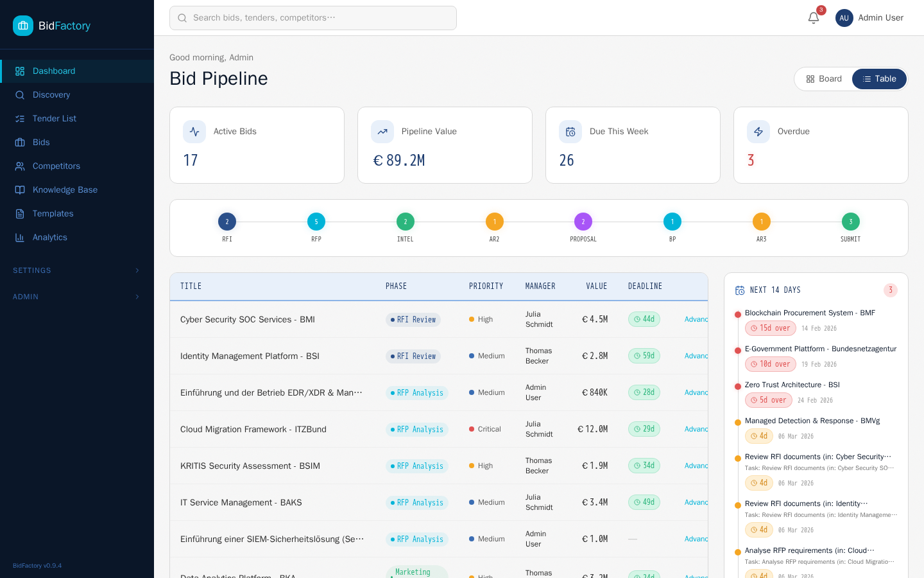Sort by DEADLINE column header
Image resolution: width=924 pixels, height=578 pixels.
(645, 286)
